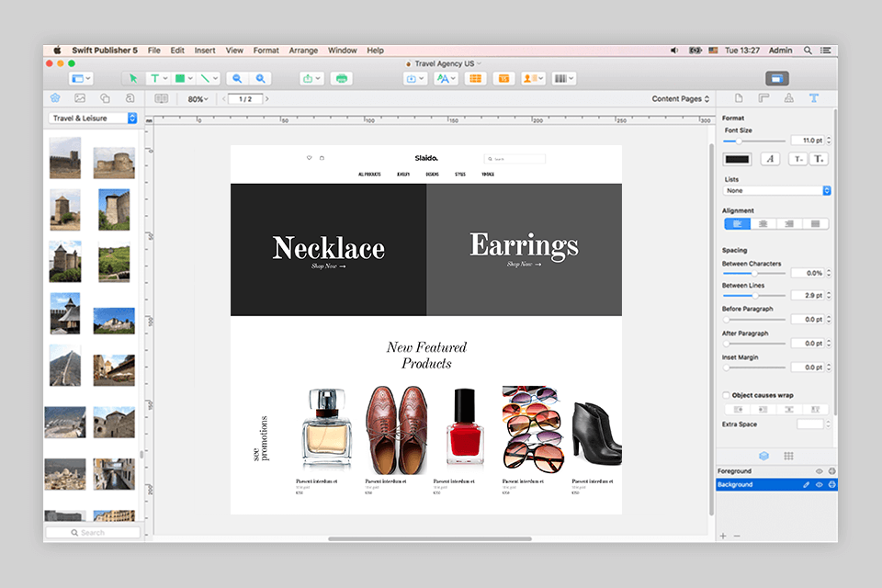Screen dimensions: 882x588
Task: Click the Font Size slider
Action: tap(753, 141)
